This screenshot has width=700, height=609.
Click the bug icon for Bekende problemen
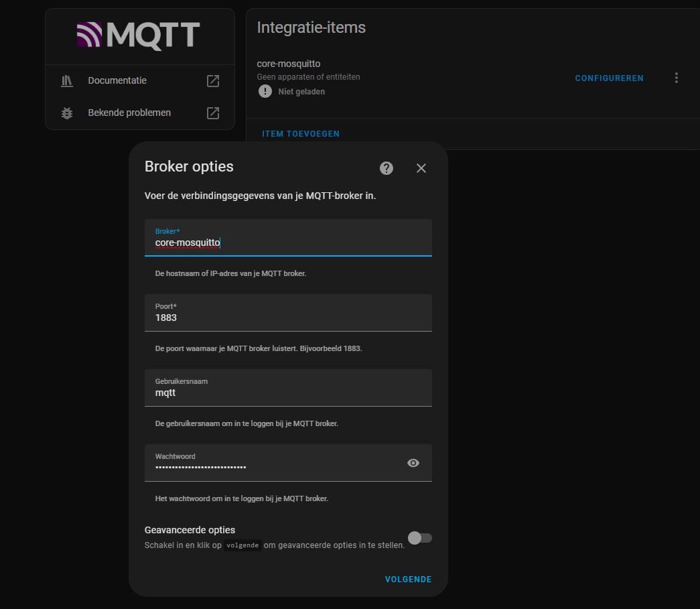(x=66, y=113)
